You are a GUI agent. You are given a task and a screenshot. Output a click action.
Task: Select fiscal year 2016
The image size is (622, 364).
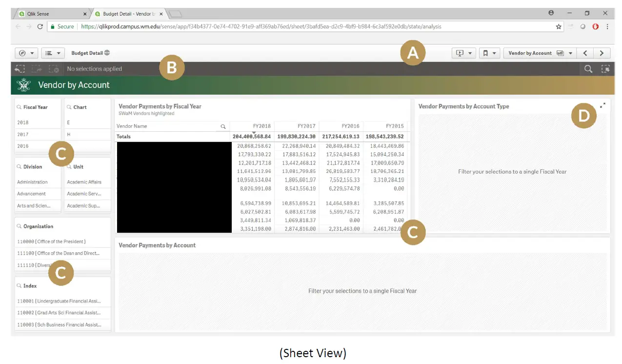[x=38, y=146]
